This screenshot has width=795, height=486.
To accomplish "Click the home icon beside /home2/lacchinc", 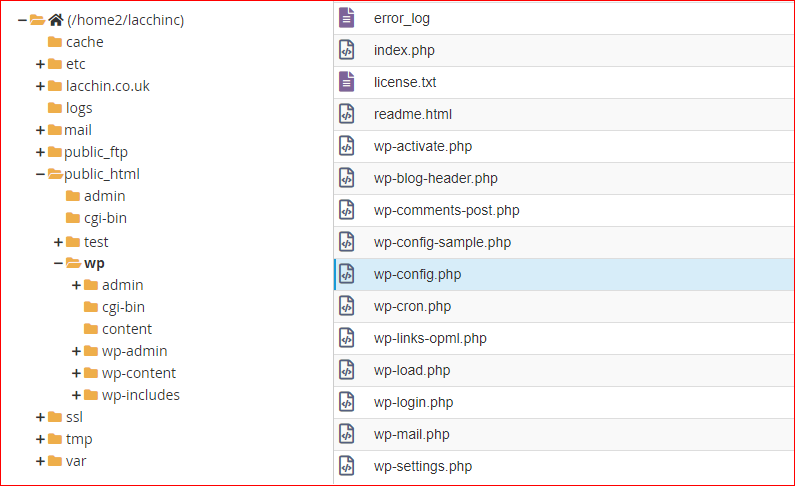I will (x=56, y=20).
